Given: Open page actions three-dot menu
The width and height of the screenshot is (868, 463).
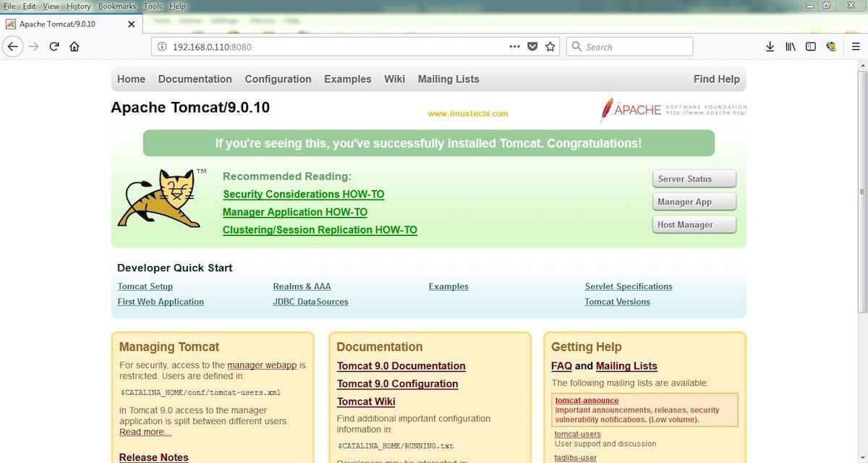Looking at the screenshot, I should pyautogui.click(x=514, y=46).
